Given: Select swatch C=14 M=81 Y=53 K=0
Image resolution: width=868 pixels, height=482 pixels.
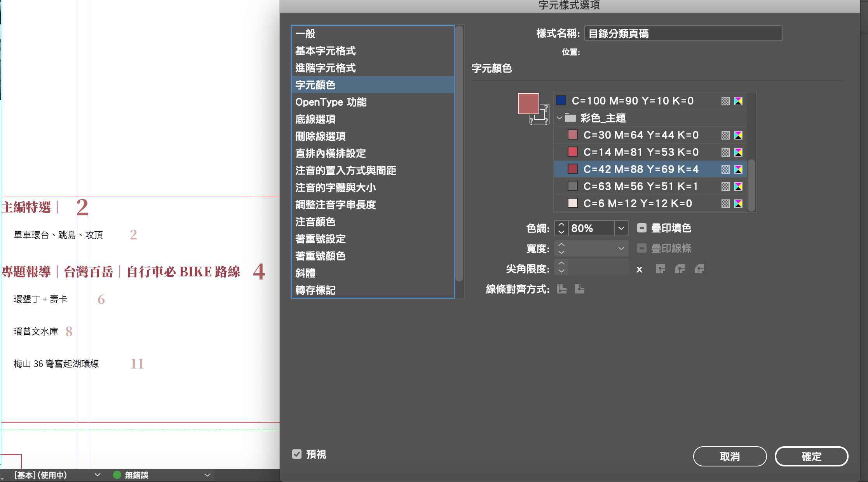Looking at the screenshot, I should (x=641, y=152).
